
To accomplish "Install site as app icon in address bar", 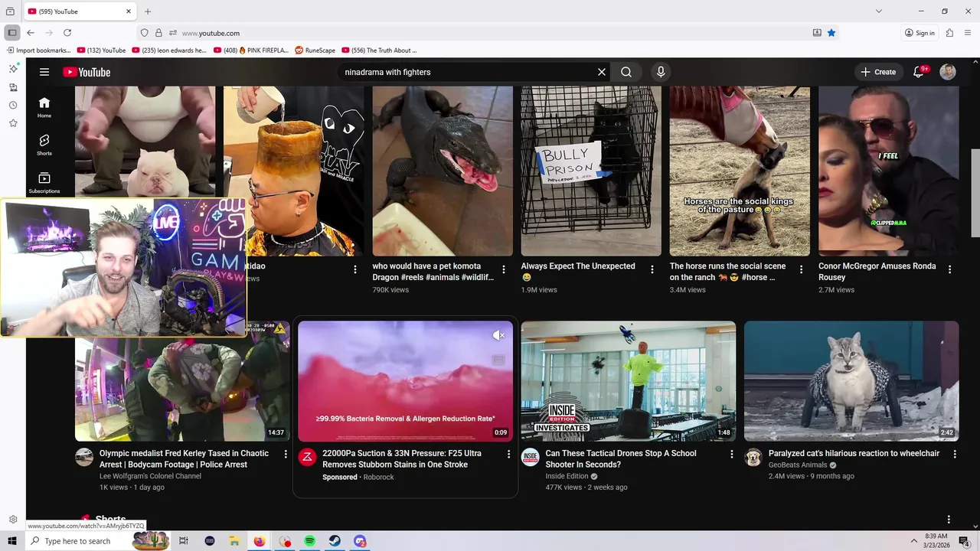I will click(817, 33).
